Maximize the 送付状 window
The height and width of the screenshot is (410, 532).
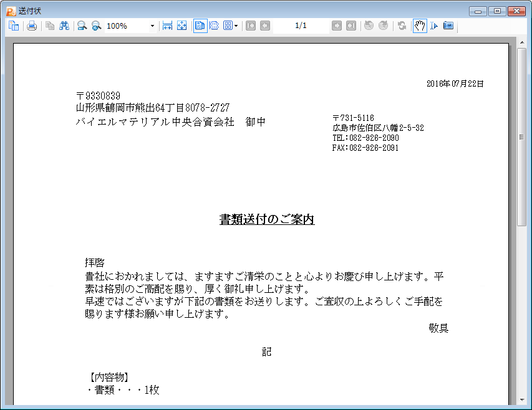coord(497,11)
